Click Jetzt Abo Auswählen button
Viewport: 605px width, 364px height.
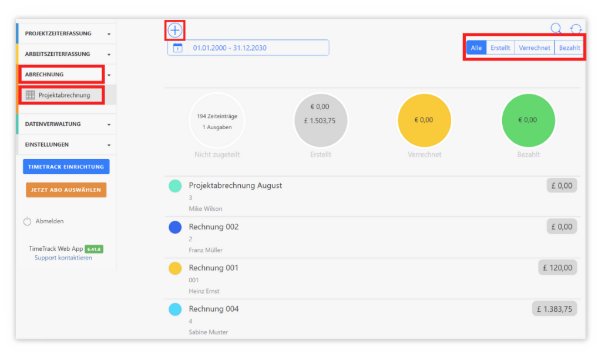[66, 190]
